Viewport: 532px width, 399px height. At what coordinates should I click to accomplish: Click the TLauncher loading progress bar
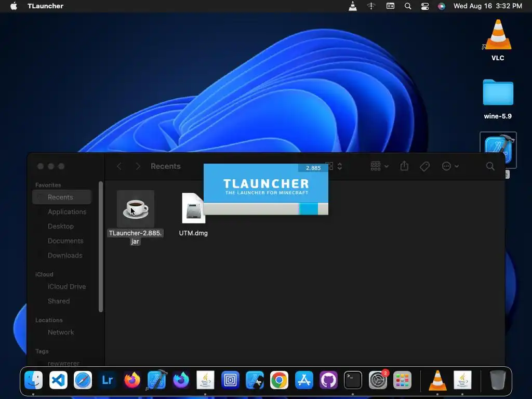(x=266, y=209)
